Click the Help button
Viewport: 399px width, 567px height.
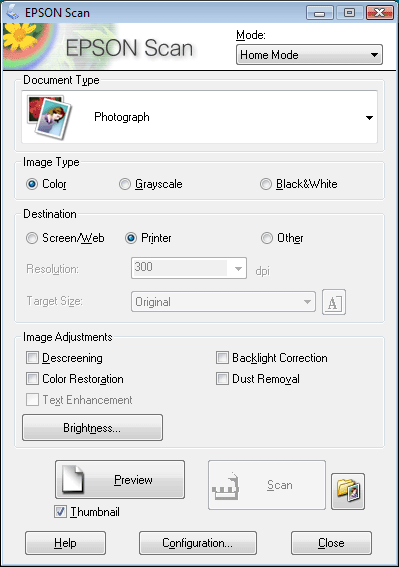[x=65, y=543]
